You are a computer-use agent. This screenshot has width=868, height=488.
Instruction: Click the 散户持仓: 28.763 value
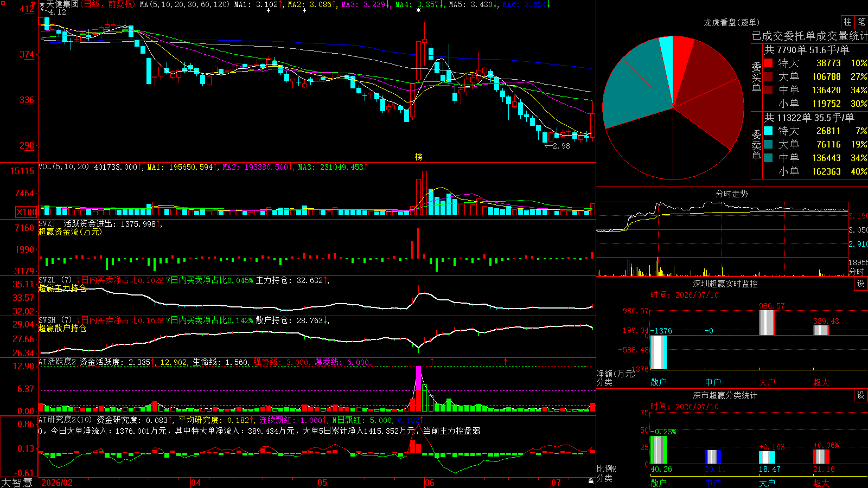289,320
